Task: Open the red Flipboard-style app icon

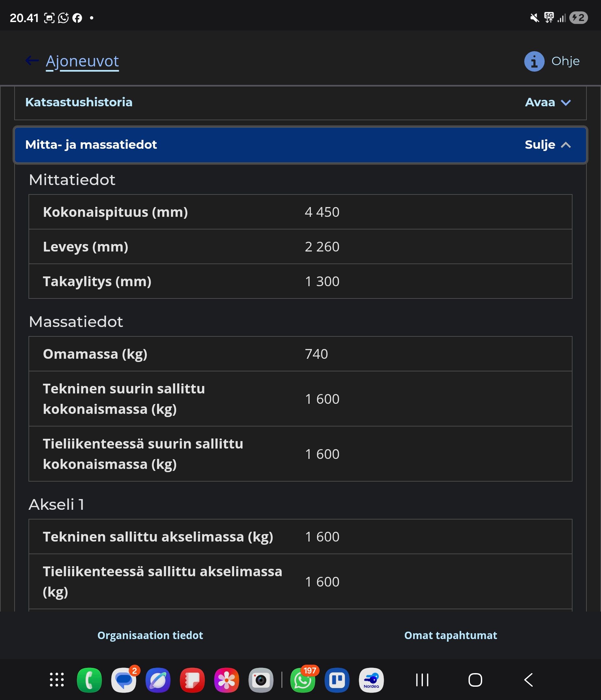Action: coord(192,680)
